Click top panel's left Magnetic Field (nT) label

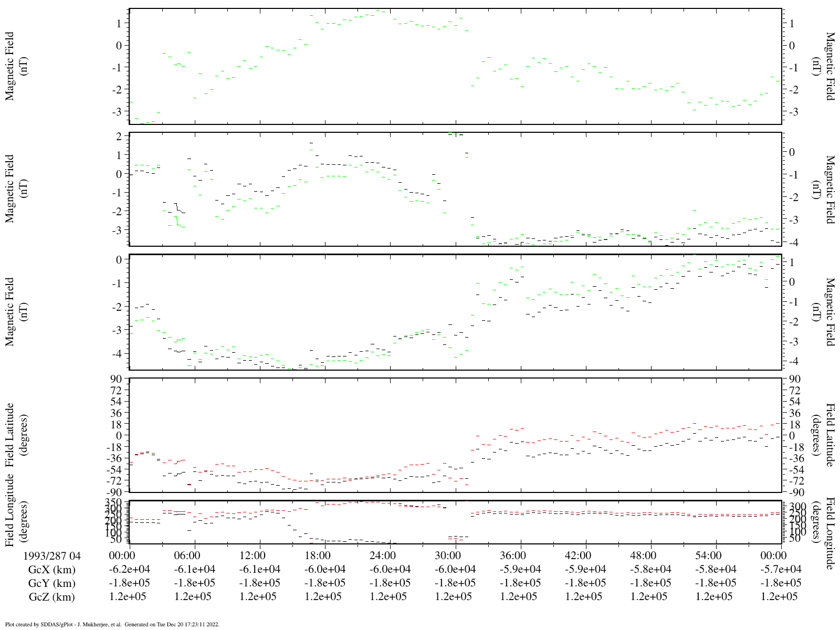click(16, 66)
